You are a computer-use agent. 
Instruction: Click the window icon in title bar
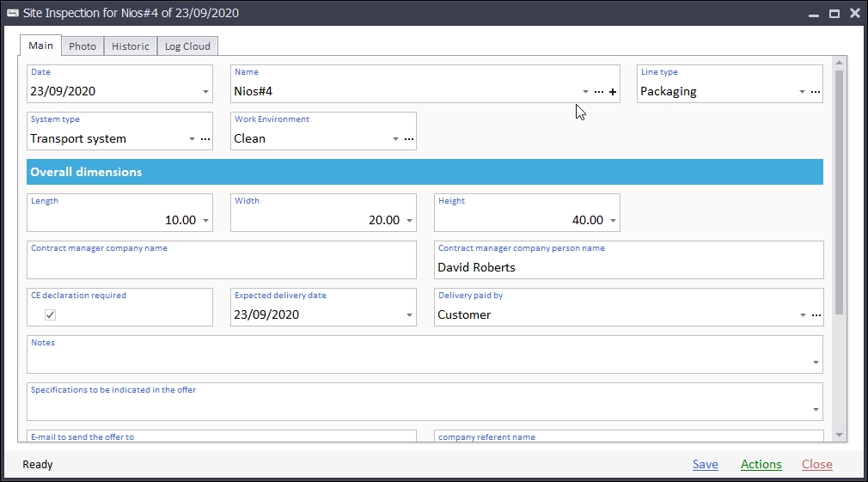click(x=13, y=13)
